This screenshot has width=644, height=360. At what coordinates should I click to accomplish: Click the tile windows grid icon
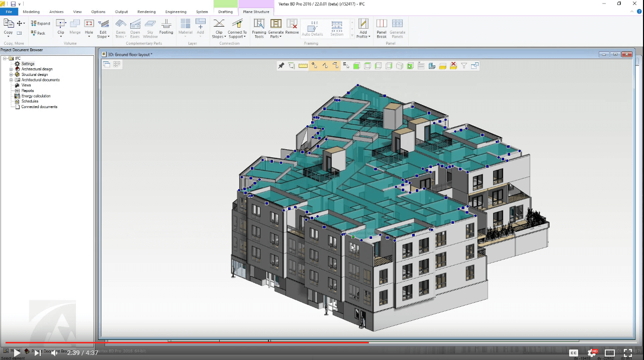click(117, 64)
